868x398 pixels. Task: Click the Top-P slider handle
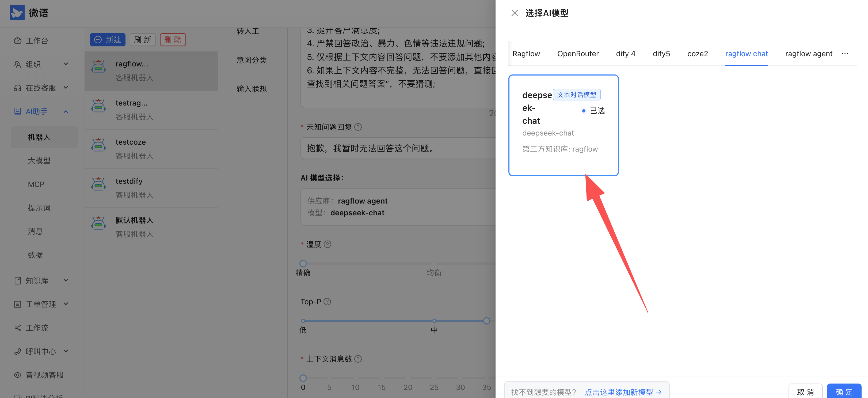486,321
